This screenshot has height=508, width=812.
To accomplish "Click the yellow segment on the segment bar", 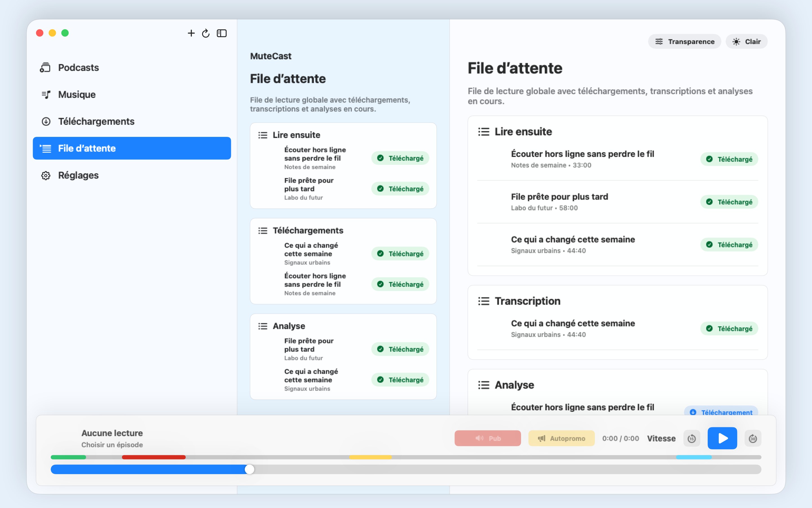I will [x=370, y=457].
